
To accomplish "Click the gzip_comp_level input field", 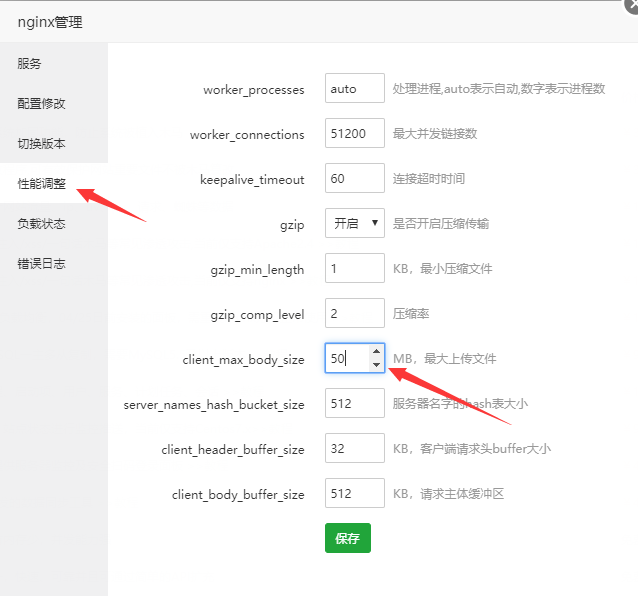I will click(354, 313).
